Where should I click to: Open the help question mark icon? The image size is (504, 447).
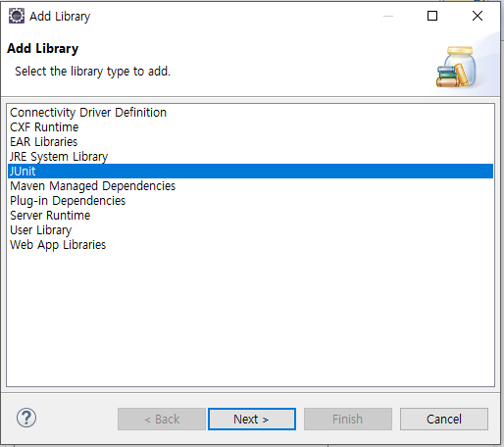coord(26,418)
